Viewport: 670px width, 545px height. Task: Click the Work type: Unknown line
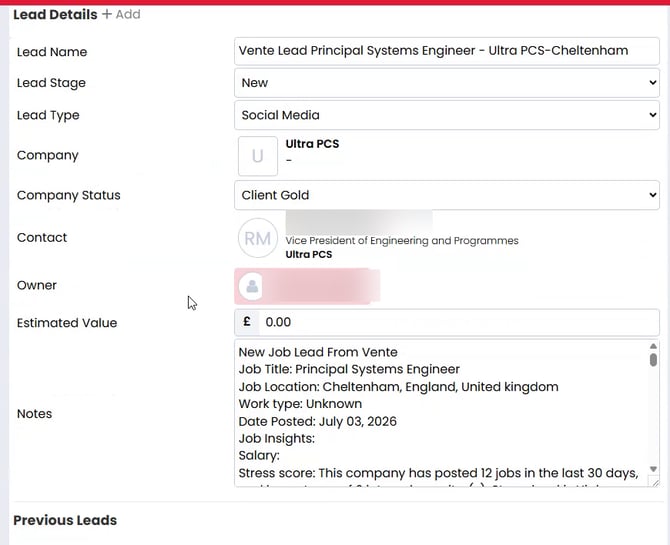(300, 404)
